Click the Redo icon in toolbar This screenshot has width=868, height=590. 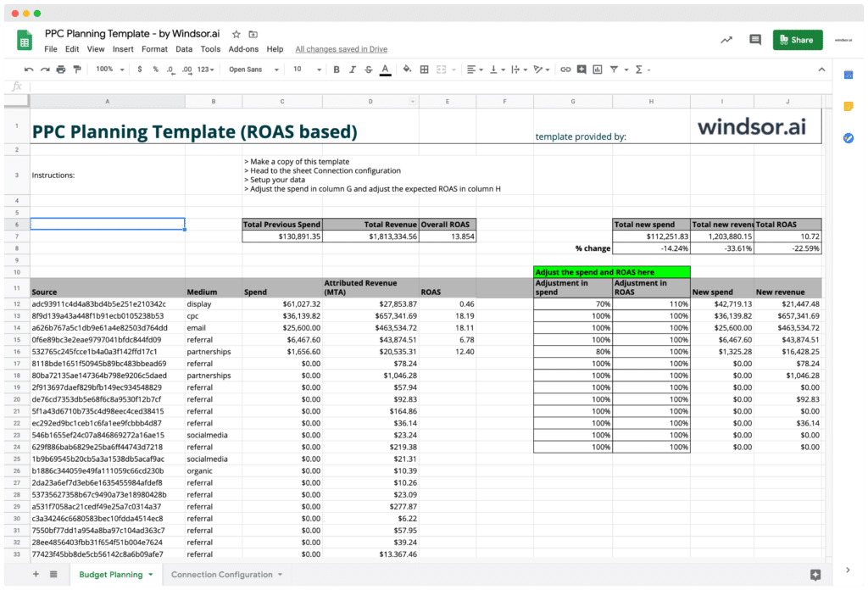pos(45,70)
